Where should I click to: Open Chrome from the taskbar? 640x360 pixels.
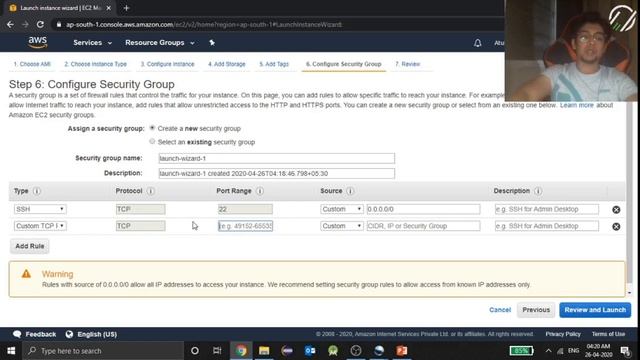[x=241, y=351]
